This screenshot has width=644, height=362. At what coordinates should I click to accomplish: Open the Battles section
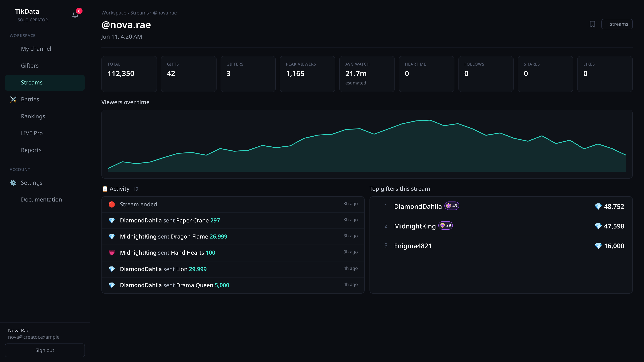(x=45, y=99)
